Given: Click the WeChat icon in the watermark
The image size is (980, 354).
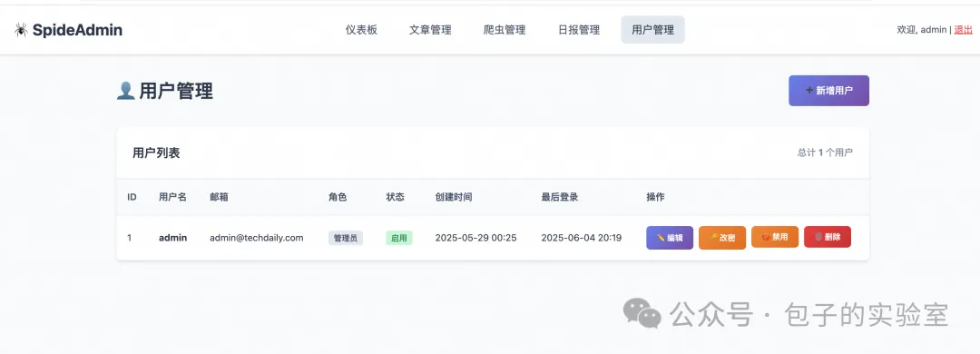Looking at the screenshot, I should 642,313.
